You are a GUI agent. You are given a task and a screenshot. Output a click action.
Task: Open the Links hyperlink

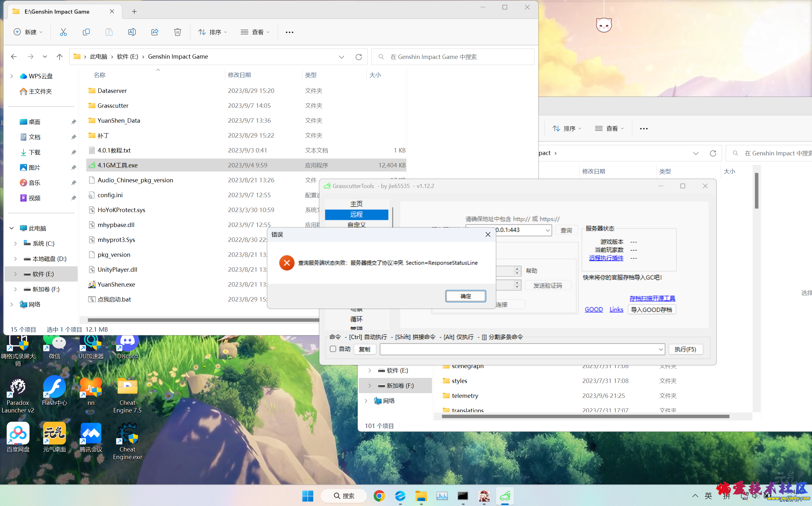tap(616, 309)
